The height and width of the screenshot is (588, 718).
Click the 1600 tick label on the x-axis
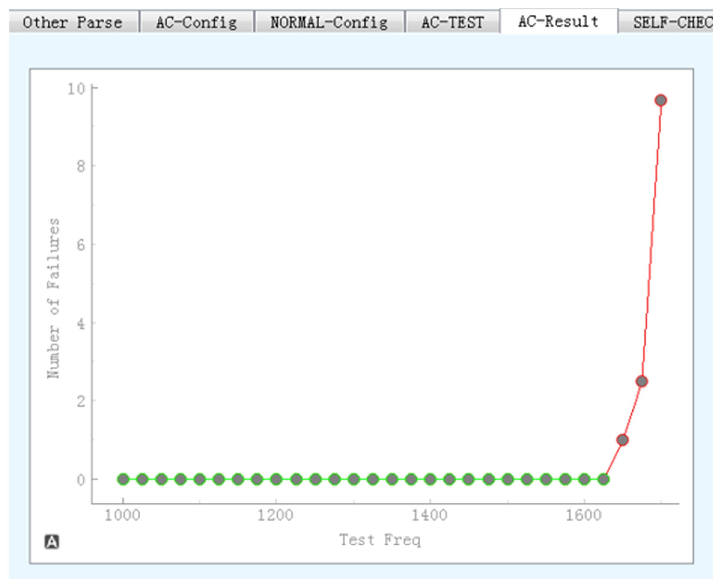[x=583, y=516]
